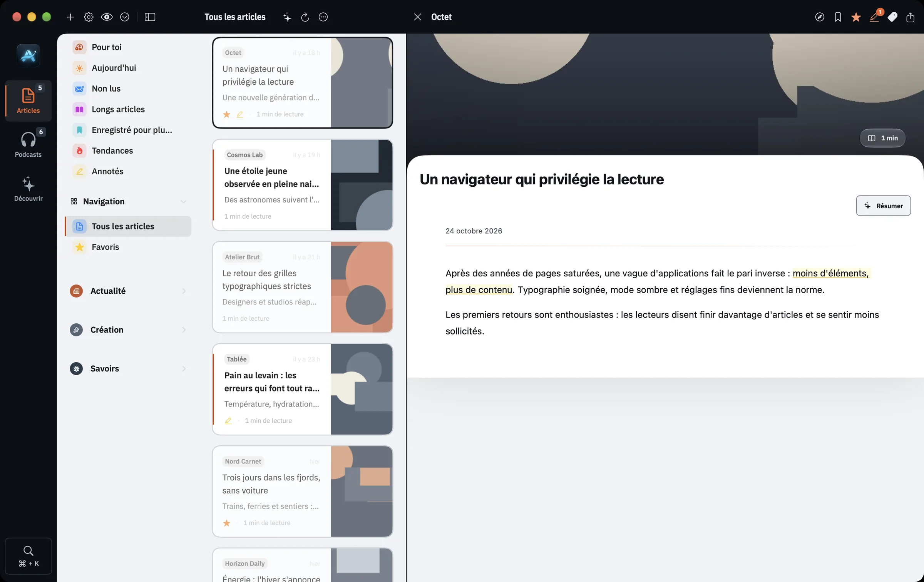Click the star on the Octet article card
The height and width of the screenshot is (582, 924).
coord(226,114)
